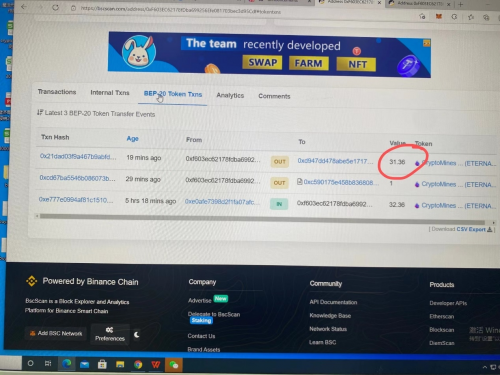Open Microsoft Edge from the taskbar
The image size is (500, 375).
tap(66, 364)
